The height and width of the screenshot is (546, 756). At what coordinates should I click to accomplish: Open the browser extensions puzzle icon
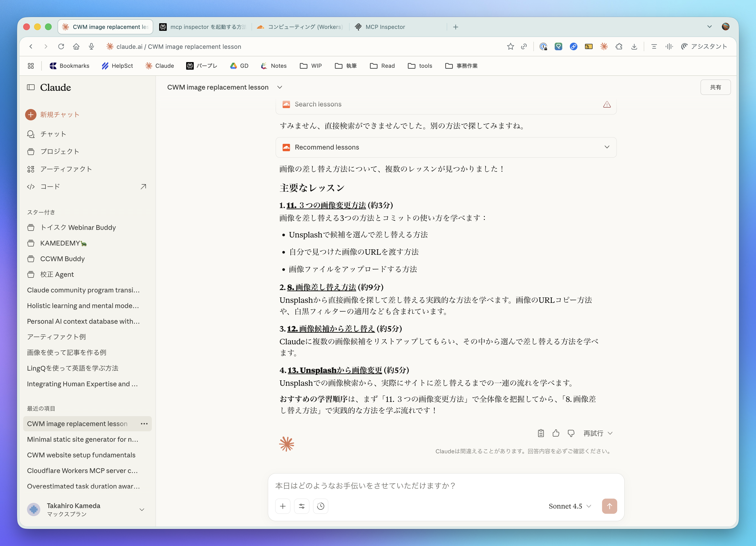(619, 47)
